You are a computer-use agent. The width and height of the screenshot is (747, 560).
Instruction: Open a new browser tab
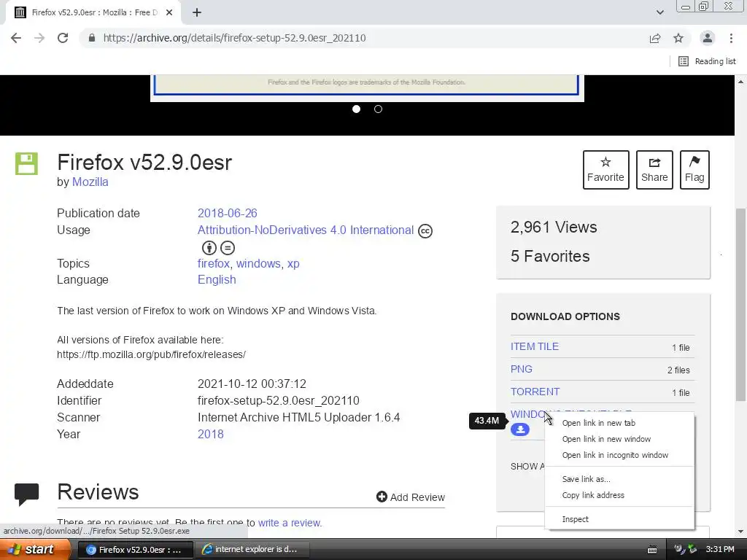pos(197,12)
